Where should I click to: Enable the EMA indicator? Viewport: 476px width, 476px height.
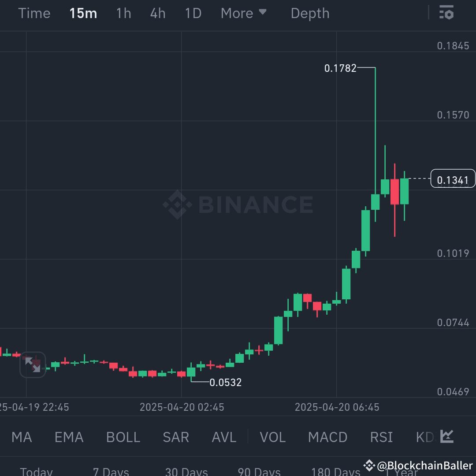click(69, 437)
